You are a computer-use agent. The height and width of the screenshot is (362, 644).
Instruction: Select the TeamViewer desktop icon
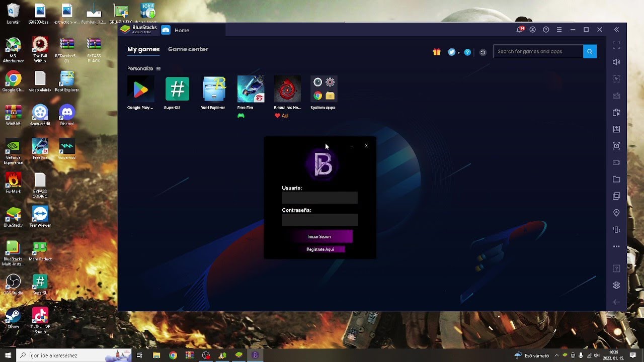[40, 217]
